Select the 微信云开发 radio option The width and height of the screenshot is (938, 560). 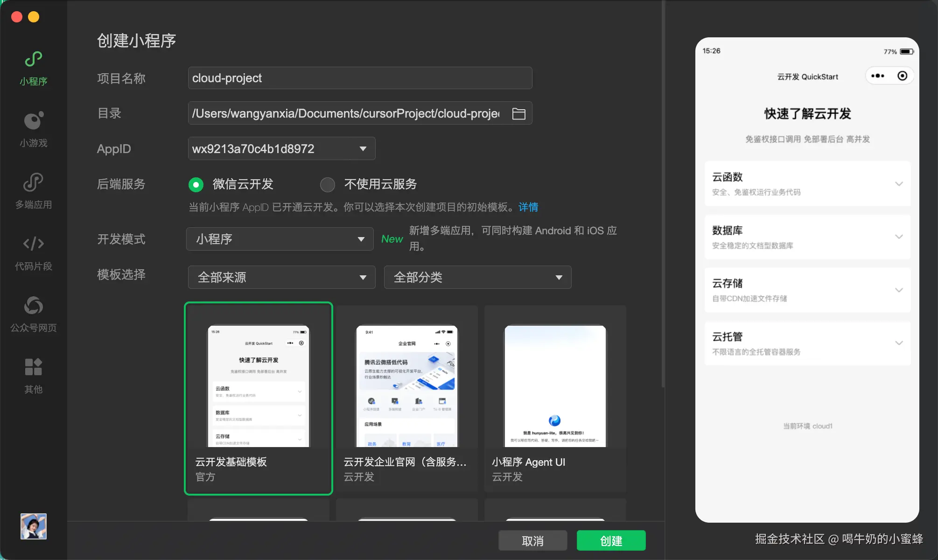pyautogui.click(x=196, y=185)
